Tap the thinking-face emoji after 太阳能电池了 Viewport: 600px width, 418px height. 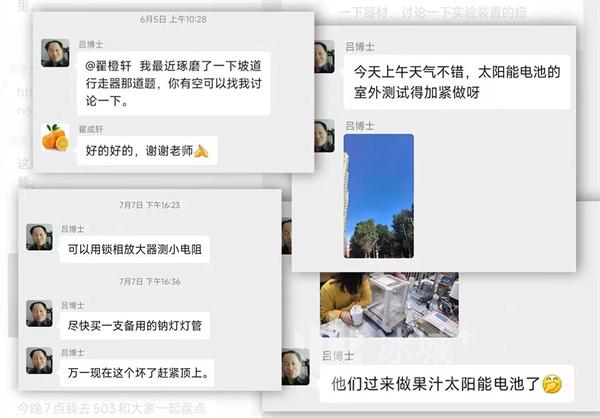point(552,384)
